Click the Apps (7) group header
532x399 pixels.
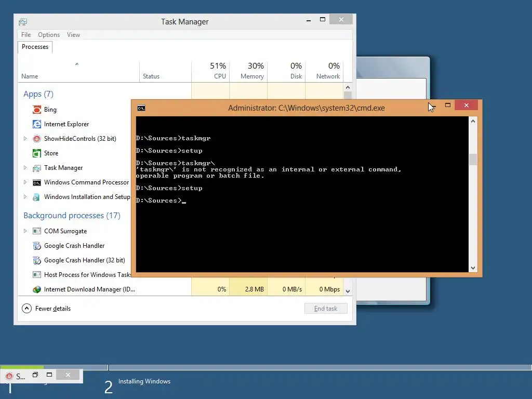(x=38, y=94)
